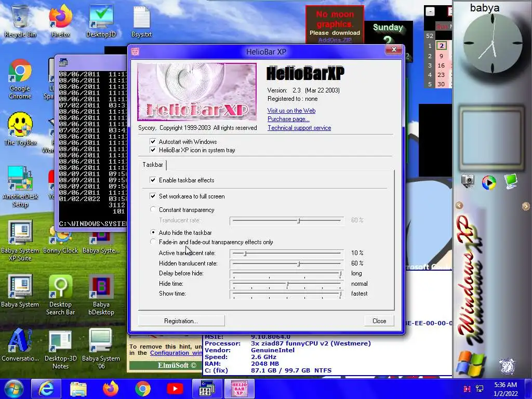This screenshot has height=399, width=532.
Task: Click the alarm clock sidebar icon
Action: point(507,366)
